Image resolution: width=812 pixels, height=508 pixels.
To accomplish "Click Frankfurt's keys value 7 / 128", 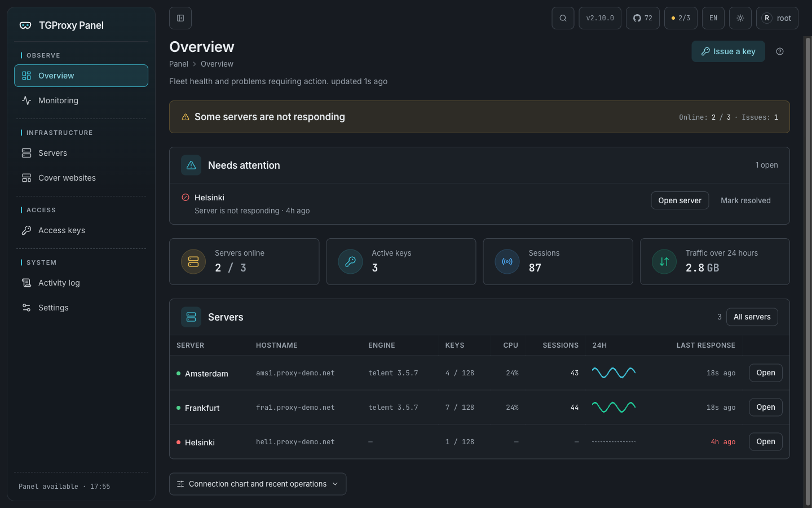I will pyautogui.click(x=460, y=408).
